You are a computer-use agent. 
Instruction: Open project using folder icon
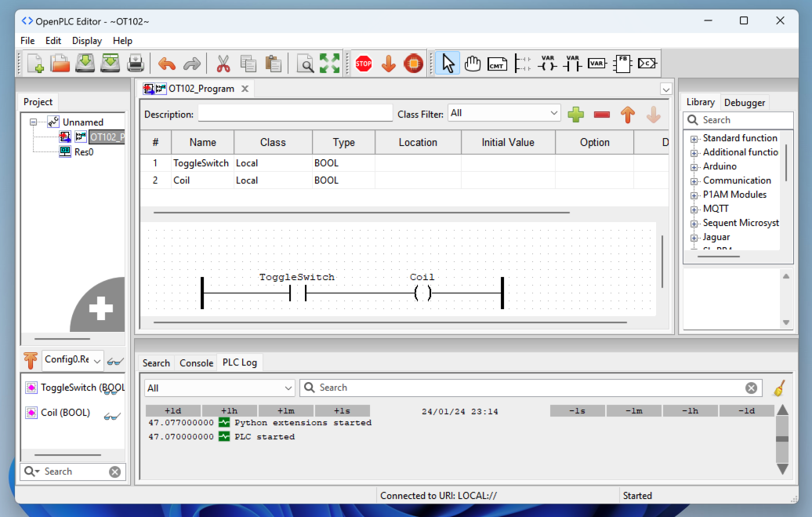60,64
